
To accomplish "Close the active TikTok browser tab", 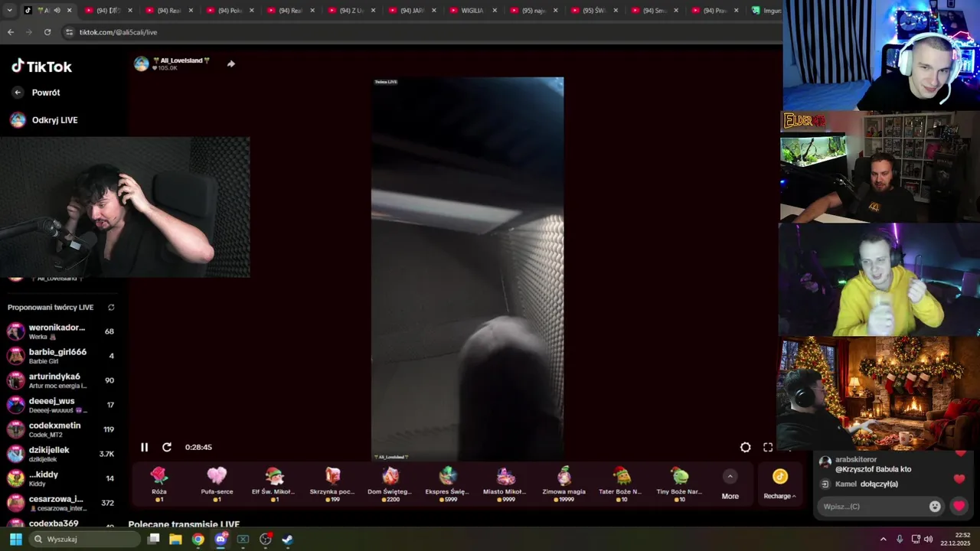I will coord(70,11).
